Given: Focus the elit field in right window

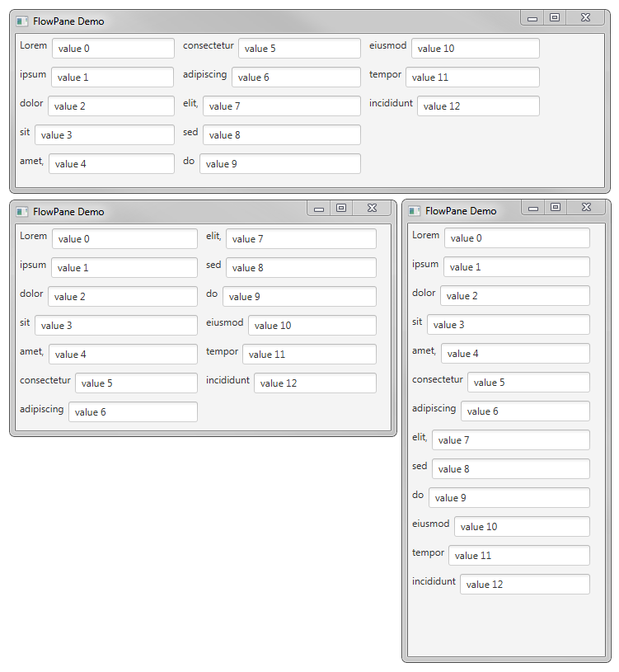Looking at the screenshot, I should click(511, 440).
